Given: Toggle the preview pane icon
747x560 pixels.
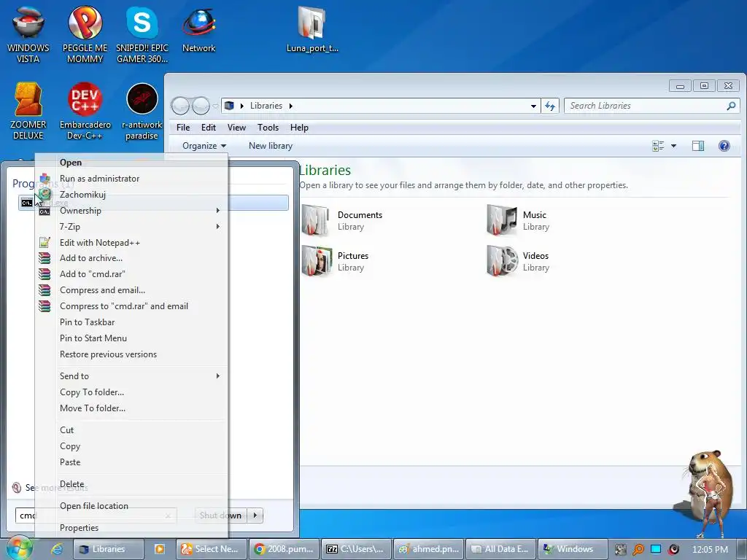Looking at the screenshot, I should 698,146.
